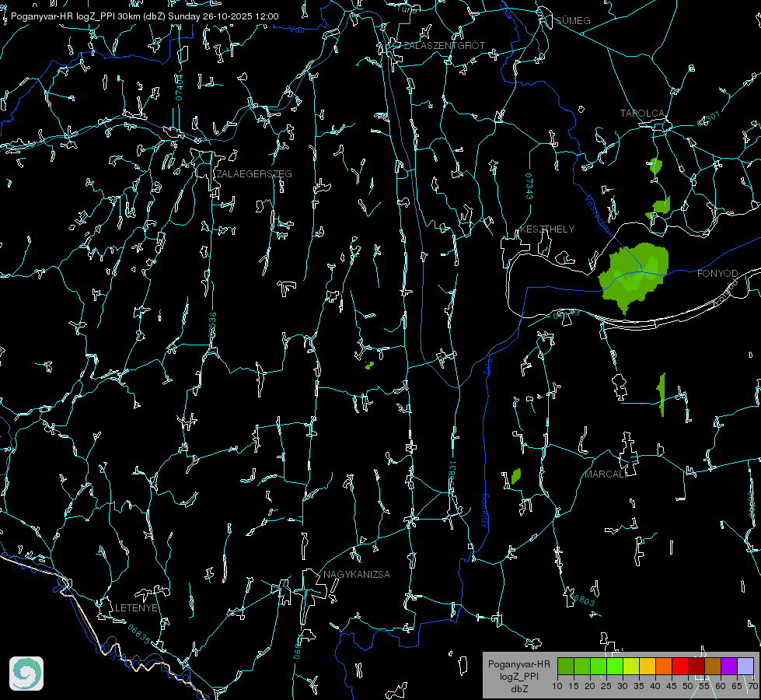The height and width of the screenshot is (700, 761).
Task: Select the 50 dBZ dark red swatch
Action: (696, 666)
